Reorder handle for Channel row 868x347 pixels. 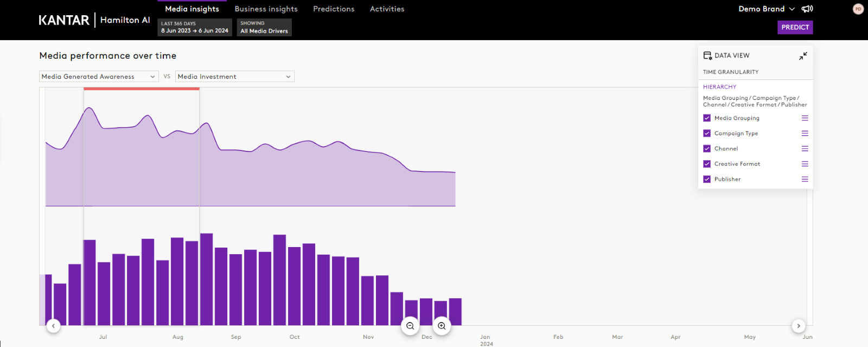click(x=805, y=148)
